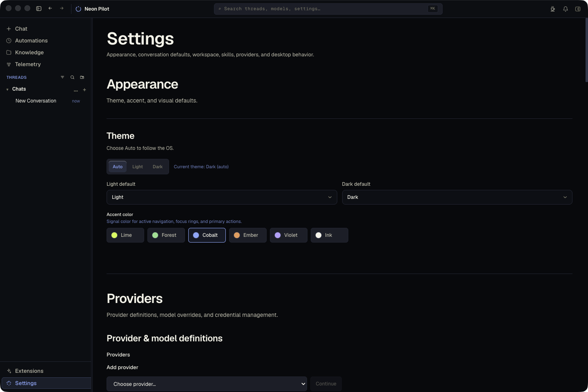Click the Neon Pilot logo icon
Screen dimensions: 588x392
pyautogui.click(x=78, y=9)
